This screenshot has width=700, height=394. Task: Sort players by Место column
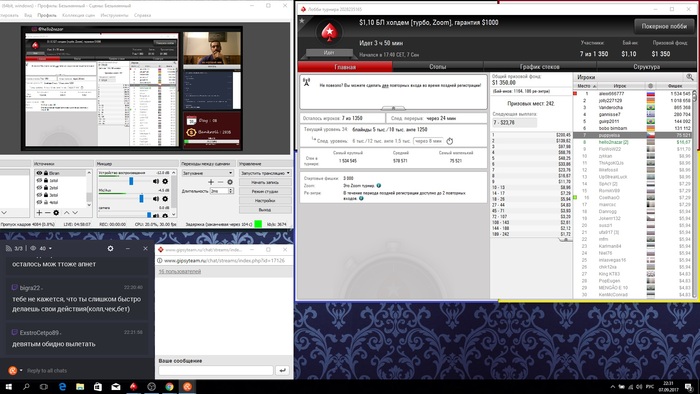coord(586,86)
